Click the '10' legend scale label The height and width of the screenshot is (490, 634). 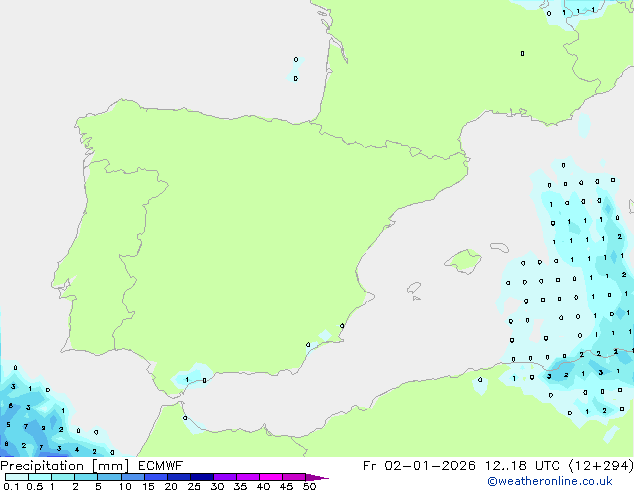125,486
